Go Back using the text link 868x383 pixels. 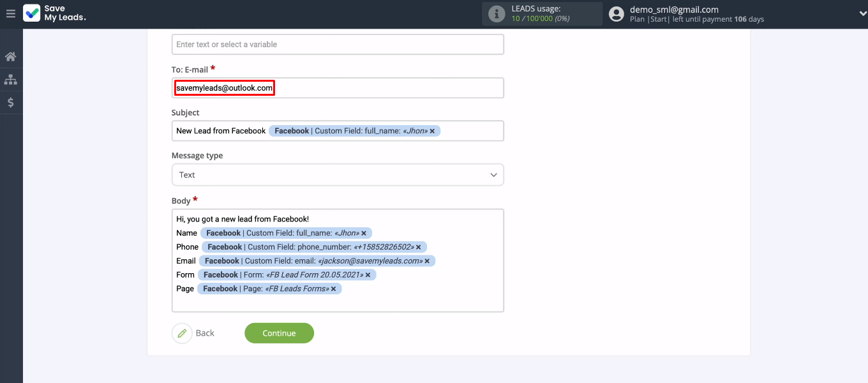click(x=205, y=333)
